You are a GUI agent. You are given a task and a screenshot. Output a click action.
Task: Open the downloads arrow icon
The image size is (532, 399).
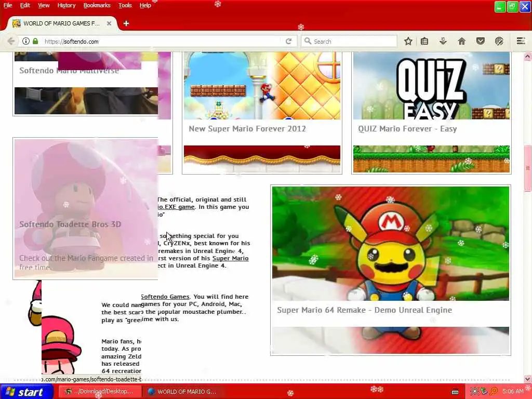tap(443, 42)
